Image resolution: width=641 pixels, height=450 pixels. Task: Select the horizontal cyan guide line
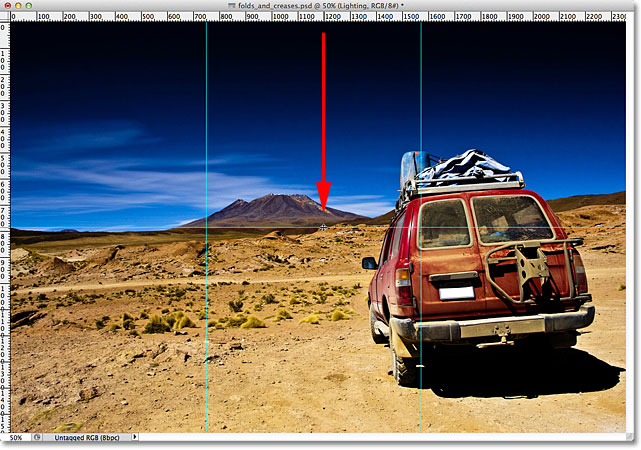[318, 227]
